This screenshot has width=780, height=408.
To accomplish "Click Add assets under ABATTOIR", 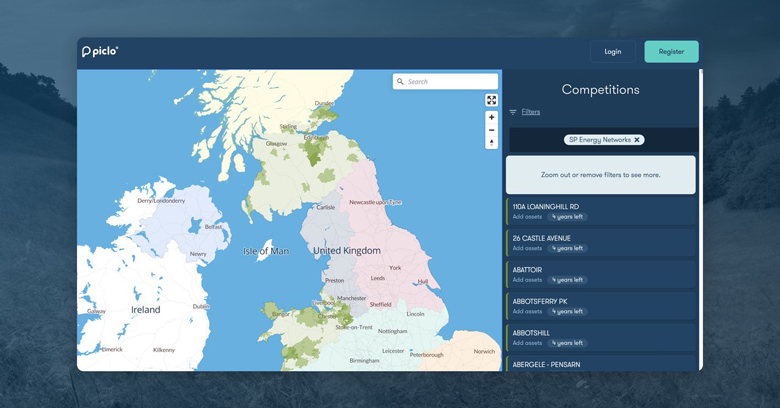I will click(527, 280).
